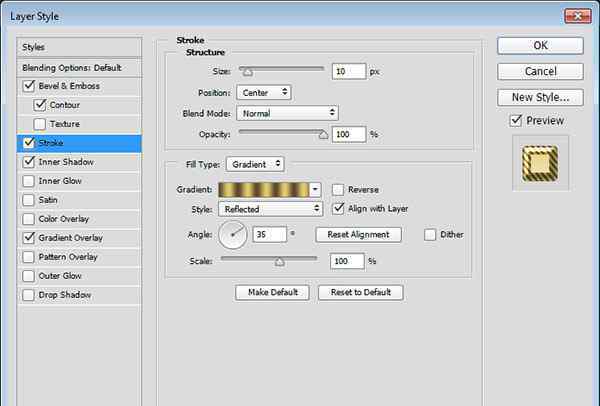Open Gradient Overlay settings
600x406 pixels.
pyautogui.click(x=71, y=238)
